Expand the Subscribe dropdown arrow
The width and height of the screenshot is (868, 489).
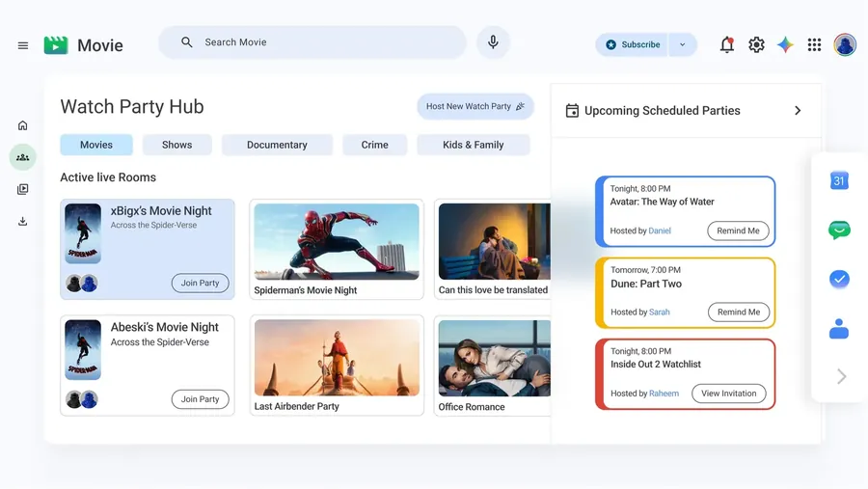pyautogui.click(x=682, y=45)
